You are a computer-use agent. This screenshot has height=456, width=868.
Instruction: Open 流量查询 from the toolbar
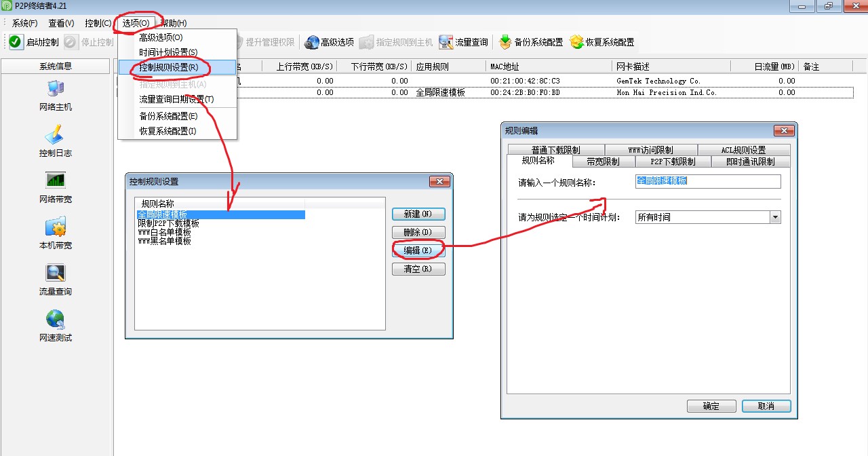click(x=463, y=42)
